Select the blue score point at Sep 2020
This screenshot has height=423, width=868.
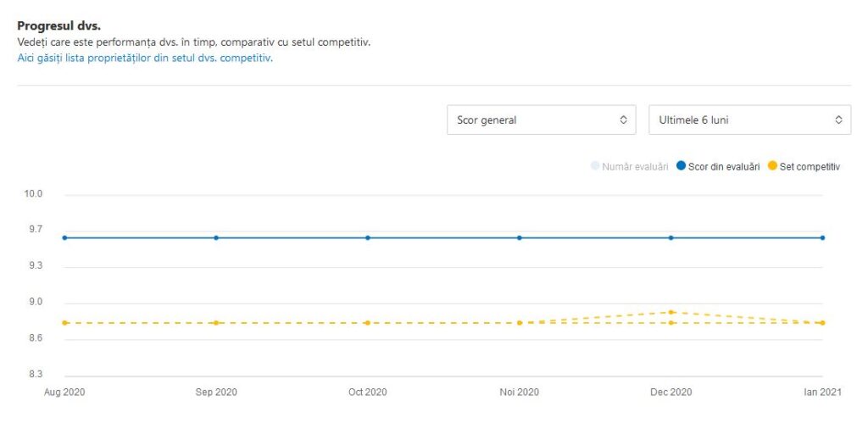(x=216, y=238)
